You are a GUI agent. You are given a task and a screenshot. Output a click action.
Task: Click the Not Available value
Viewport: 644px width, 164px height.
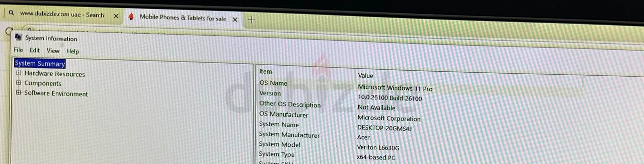[x=377, y=108]
